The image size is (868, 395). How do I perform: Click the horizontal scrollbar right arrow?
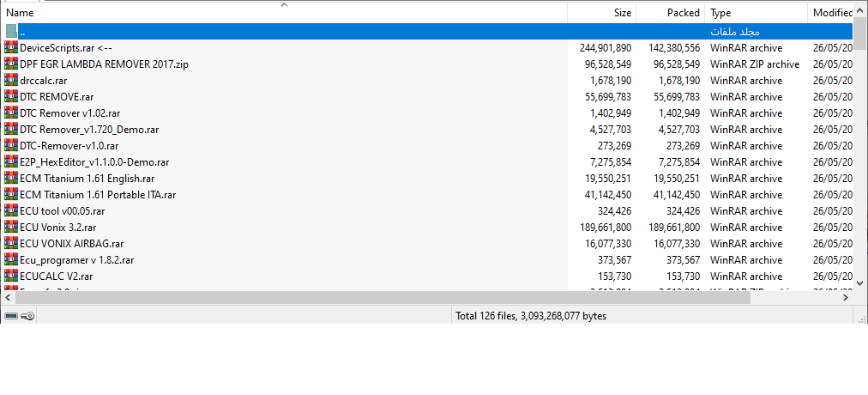[846, 297]
